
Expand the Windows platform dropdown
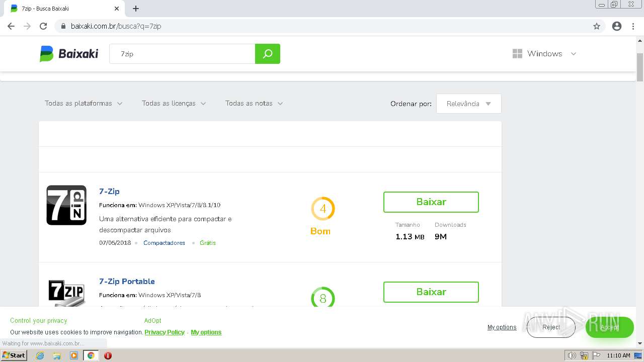click(573, 54)
